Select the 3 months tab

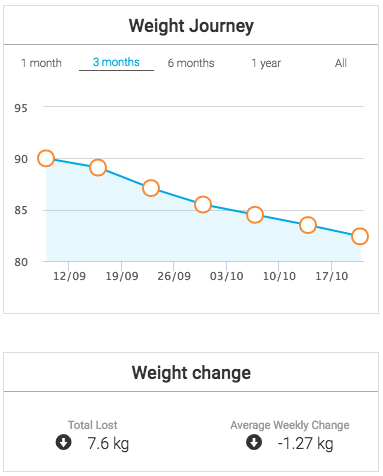pyautogui.click(x=116, y=62)
